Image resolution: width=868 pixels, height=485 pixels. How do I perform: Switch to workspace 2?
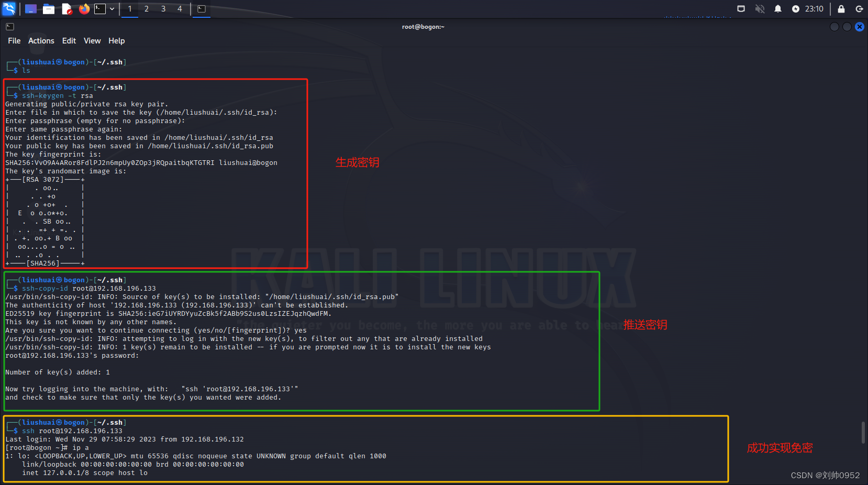coord(147,9)
